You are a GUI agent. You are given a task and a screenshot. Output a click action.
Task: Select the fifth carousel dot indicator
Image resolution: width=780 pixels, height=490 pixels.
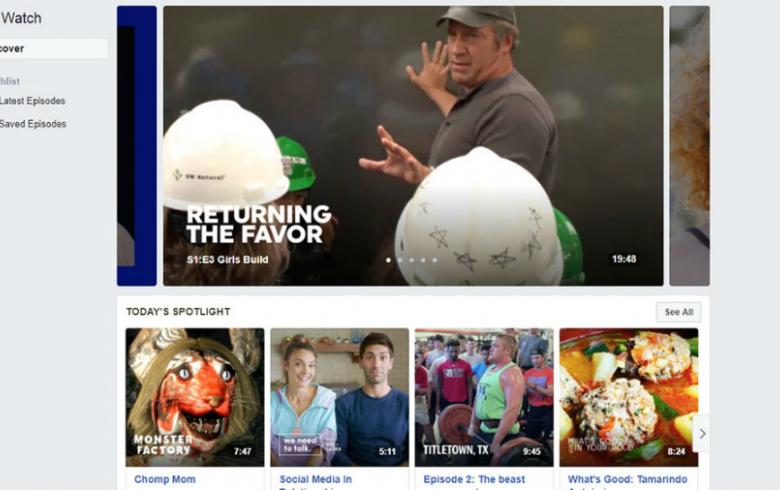434,260
